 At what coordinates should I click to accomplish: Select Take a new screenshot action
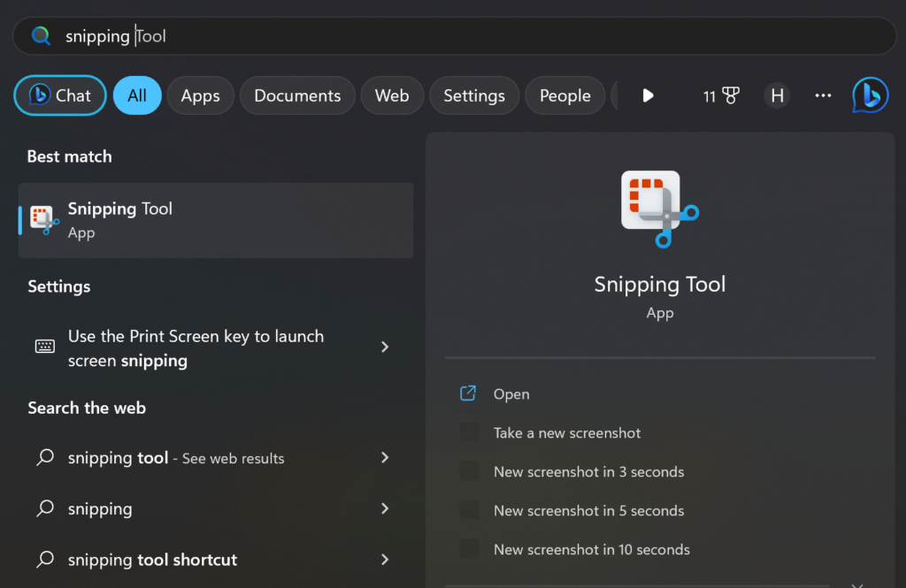[x=566, y=432]
